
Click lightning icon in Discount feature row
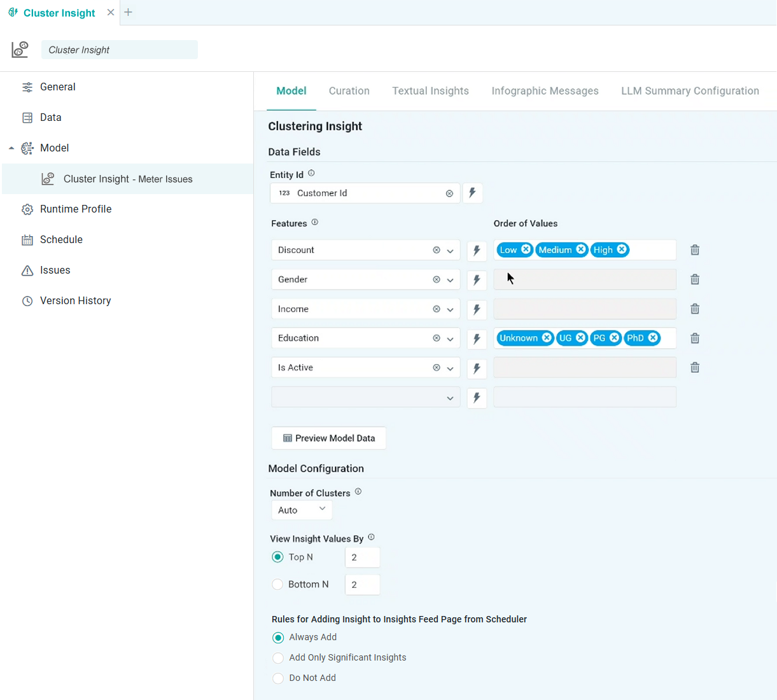click(x=477, y=250)
